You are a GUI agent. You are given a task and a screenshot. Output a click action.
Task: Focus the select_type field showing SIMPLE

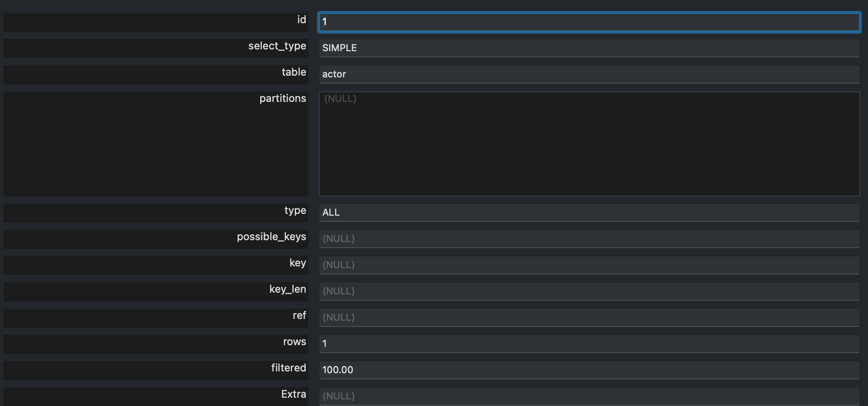pos(589,48)
